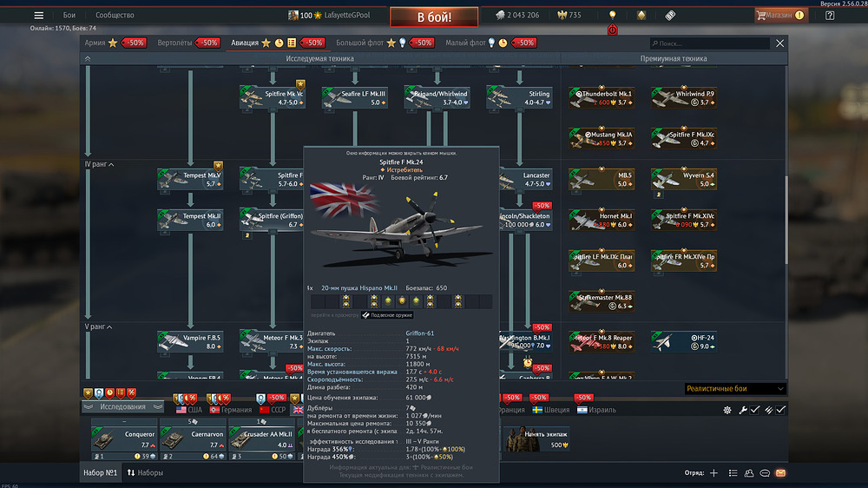Screen dimensions: 868x488
Task: Collapse the V ранг section
Action: 99,326
